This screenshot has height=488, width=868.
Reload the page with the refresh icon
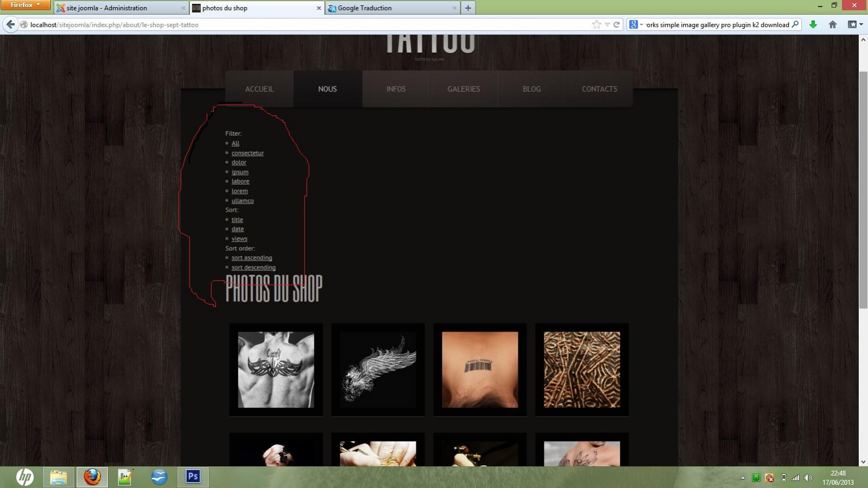point(617,24)
